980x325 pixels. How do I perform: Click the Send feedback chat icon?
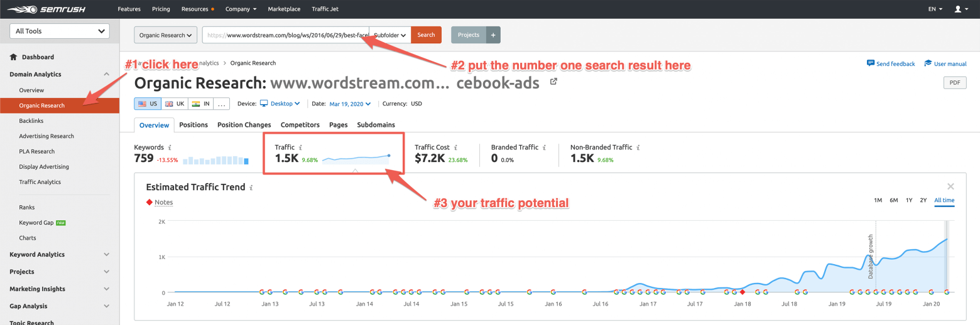[871, 63]
